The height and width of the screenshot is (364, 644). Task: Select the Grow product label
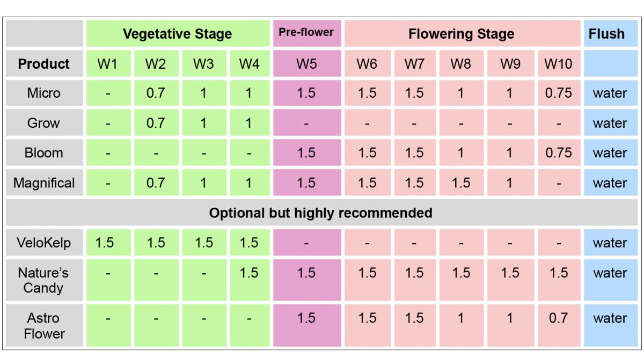(44, 123)
